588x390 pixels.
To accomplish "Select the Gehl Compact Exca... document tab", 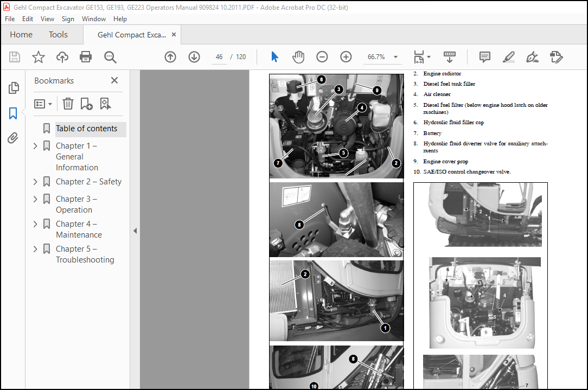I will (131, 35).
